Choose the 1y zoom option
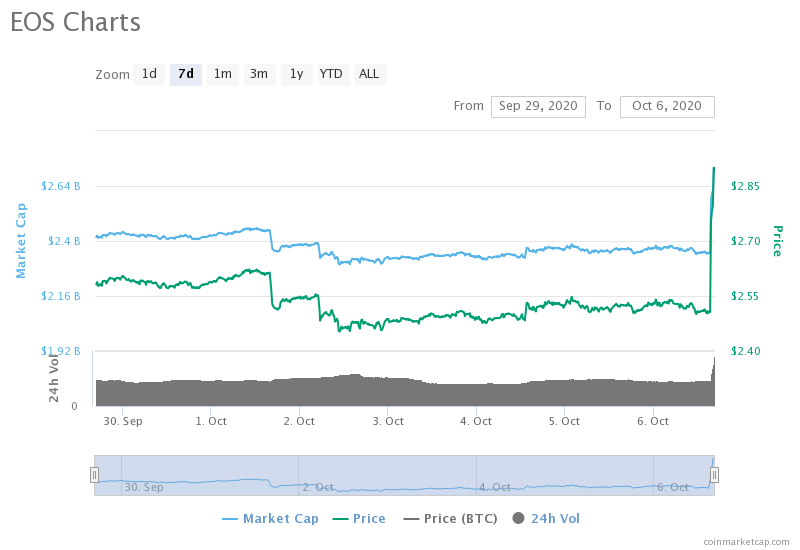800x550 pixels. coord(296,74)
